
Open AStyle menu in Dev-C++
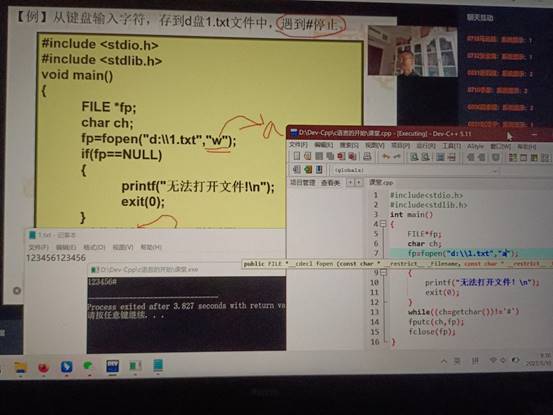tap(475, 146)
